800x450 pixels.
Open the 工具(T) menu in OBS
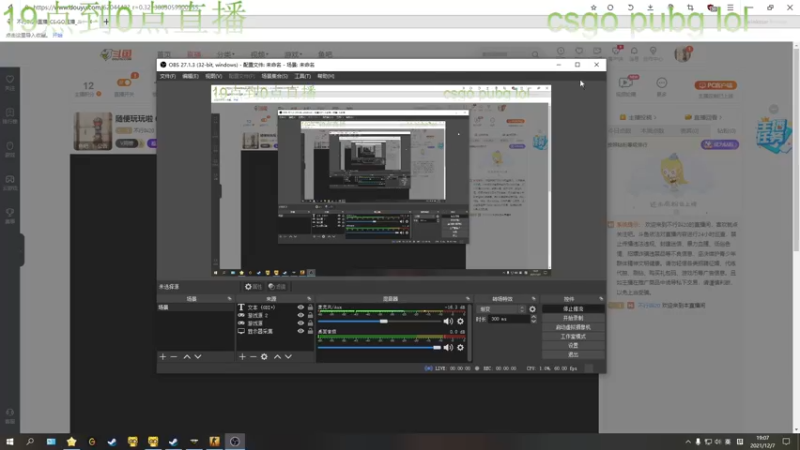coord(303,76)
